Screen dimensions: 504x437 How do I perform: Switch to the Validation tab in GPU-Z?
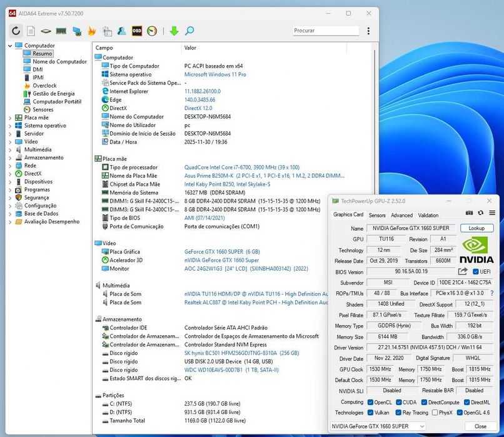click(x=428, y=215)
